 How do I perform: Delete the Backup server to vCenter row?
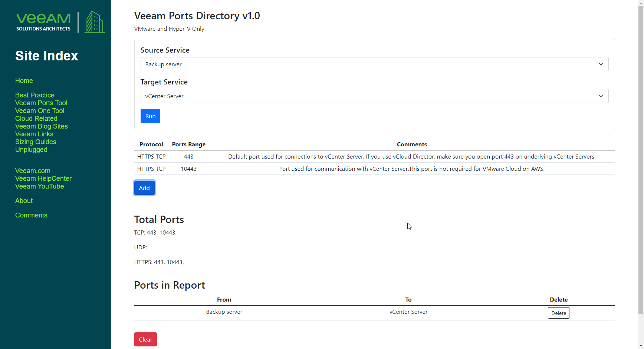(x=558, y=313)
